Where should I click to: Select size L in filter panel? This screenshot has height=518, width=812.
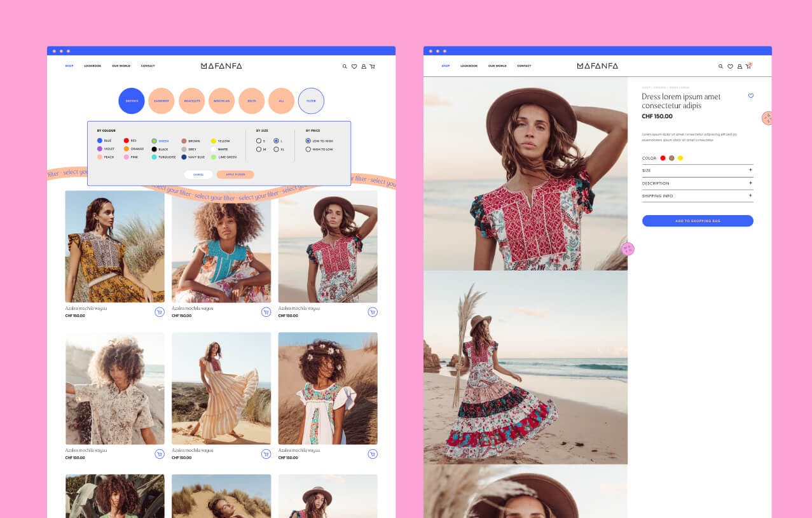coord(277,141)
